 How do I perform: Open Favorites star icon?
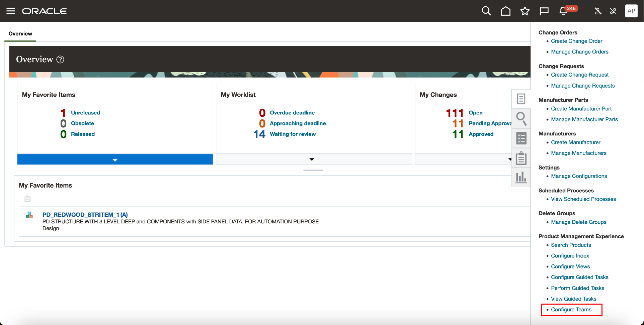525,11
